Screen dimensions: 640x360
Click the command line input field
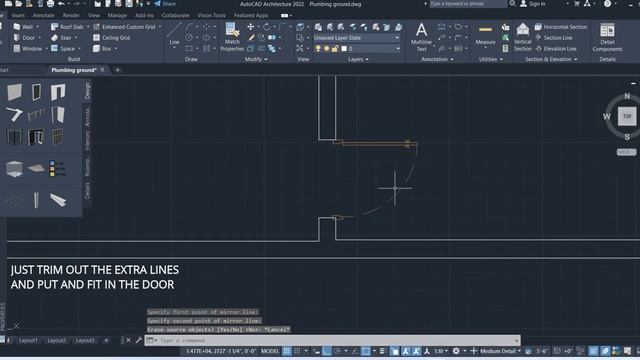332,340
